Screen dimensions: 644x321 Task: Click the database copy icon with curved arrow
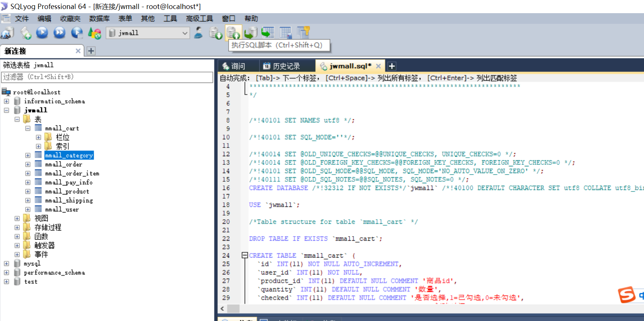(x=251, y=33)
